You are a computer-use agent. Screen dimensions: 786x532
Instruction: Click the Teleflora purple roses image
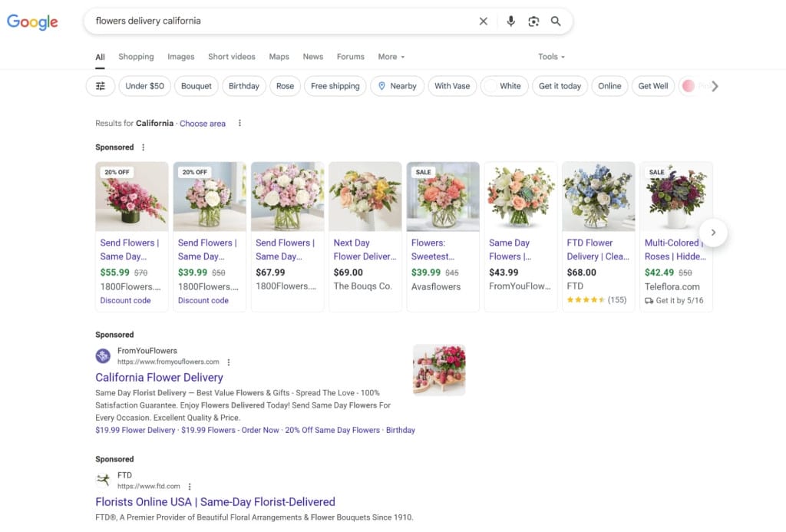[x=676, y=197]
